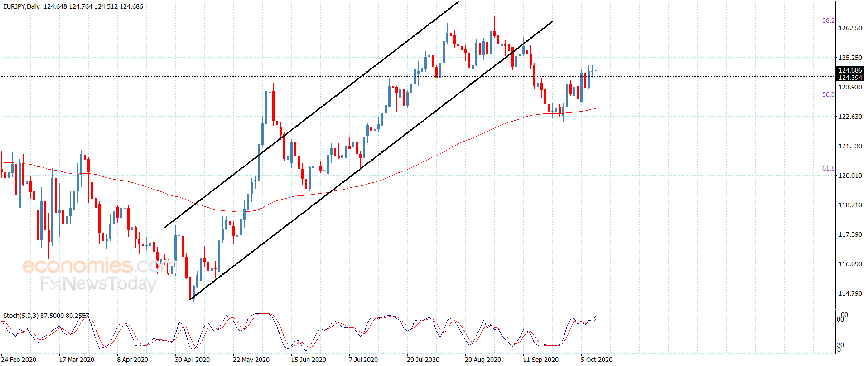Click the 24 Feb 2020 date label
Viewport: 868px width, 366px height.
click(19, 360)
